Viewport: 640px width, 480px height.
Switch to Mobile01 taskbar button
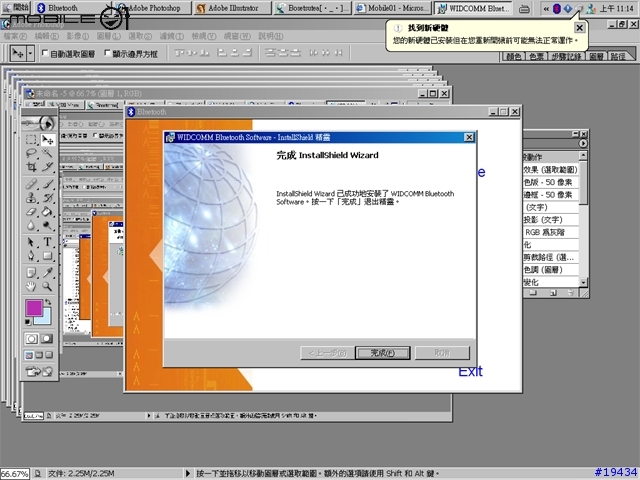pyautogui.click(x=393, y=8)
